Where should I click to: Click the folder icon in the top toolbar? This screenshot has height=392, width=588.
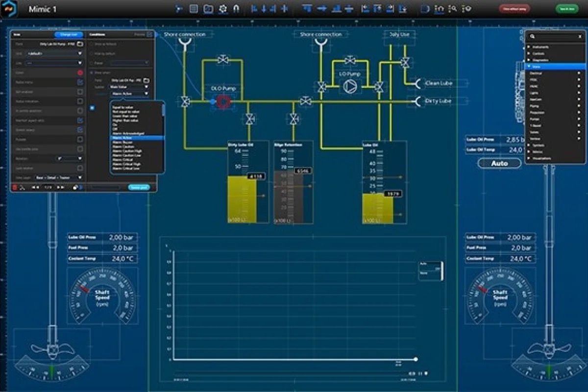point(208,8)
